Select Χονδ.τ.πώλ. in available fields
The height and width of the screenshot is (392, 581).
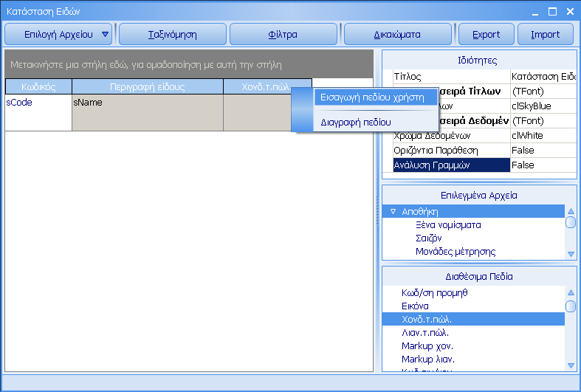[473, 319]
